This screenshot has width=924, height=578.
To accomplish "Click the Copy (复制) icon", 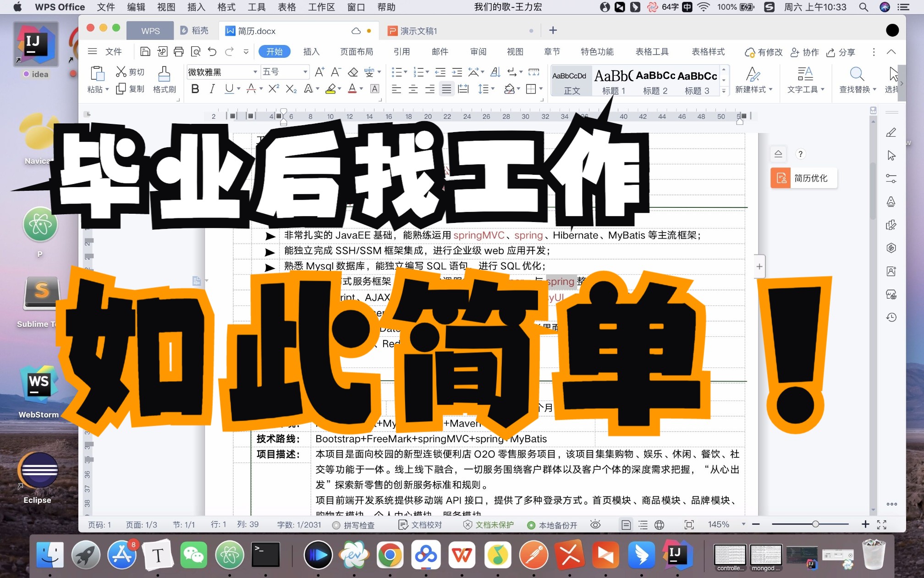I will pos(121,89).
